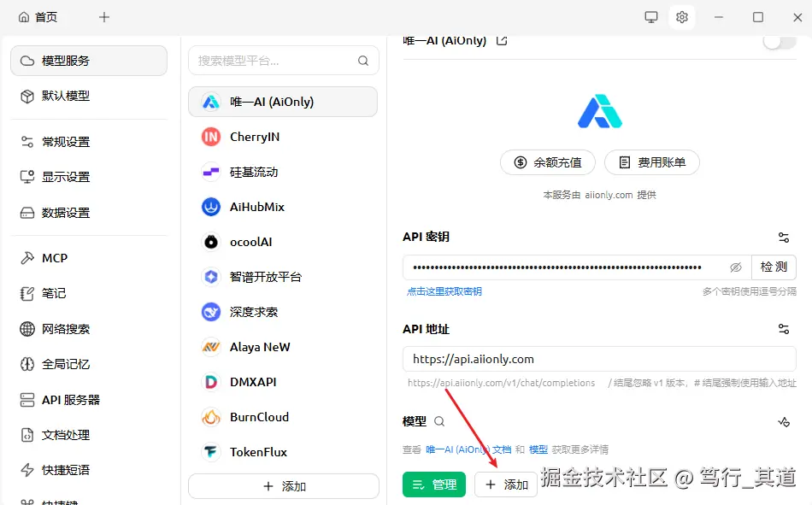This screenshot has height=505, width=812.
Task: Open the 首页 home tab
Action: (x=38, y=17)
